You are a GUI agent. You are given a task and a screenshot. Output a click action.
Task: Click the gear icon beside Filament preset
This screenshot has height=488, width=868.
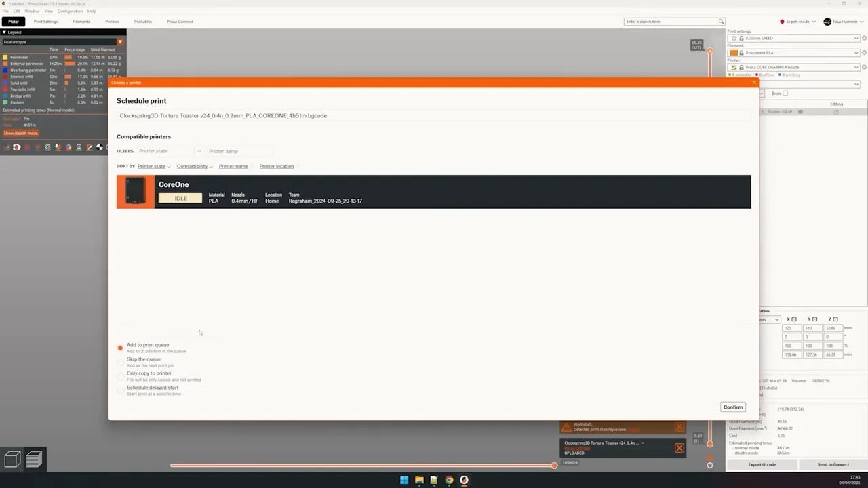(864, 53)
